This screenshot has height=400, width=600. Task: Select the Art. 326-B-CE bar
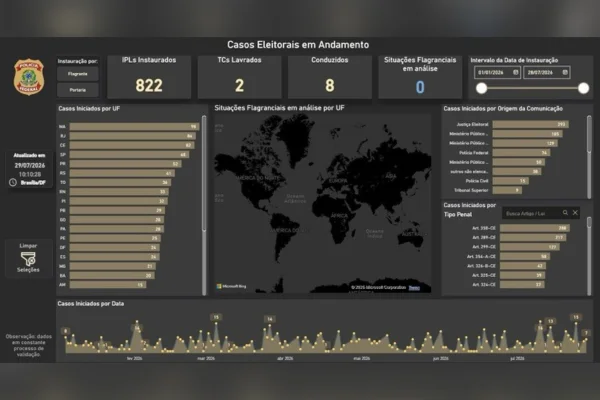[x=523, y=266]
